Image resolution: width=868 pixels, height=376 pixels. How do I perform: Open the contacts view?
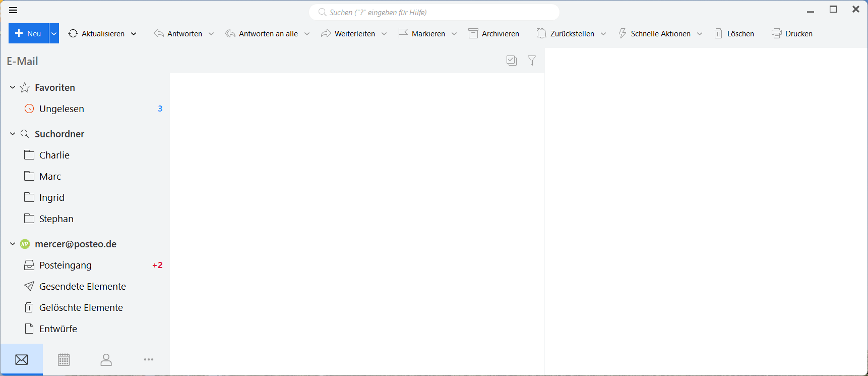tap(106, 360)
